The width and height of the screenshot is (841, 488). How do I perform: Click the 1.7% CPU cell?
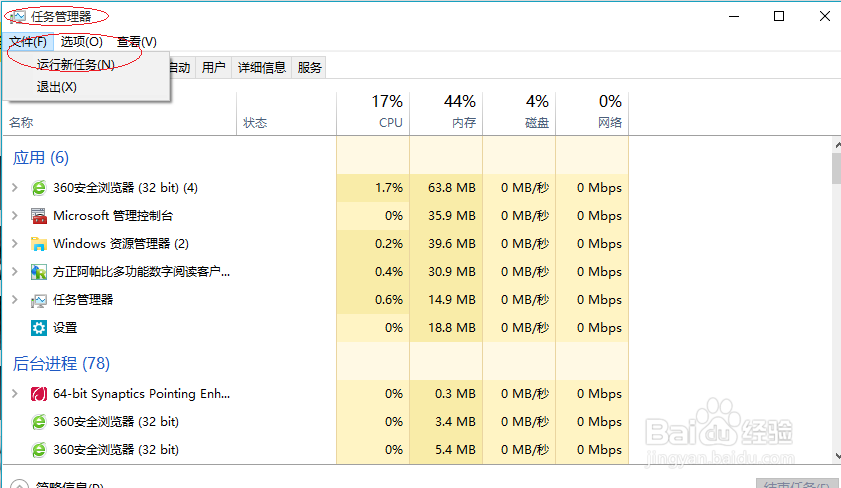coord(373,188)
